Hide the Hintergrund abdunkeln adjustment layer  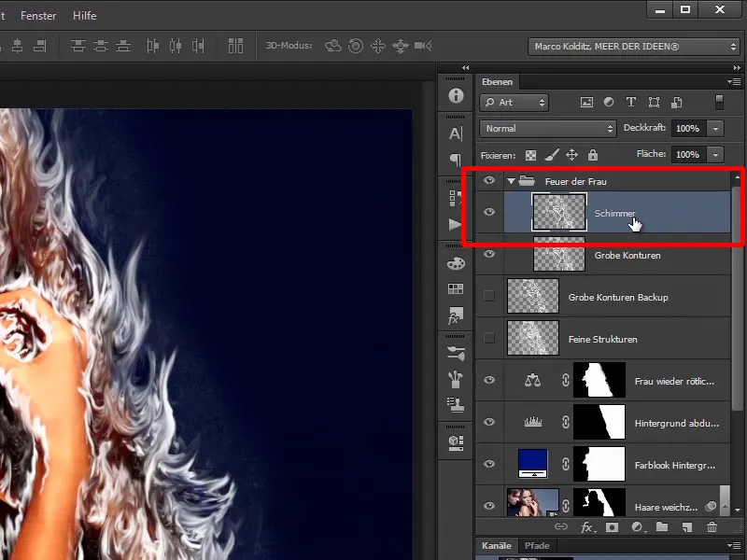coord(489,422)
